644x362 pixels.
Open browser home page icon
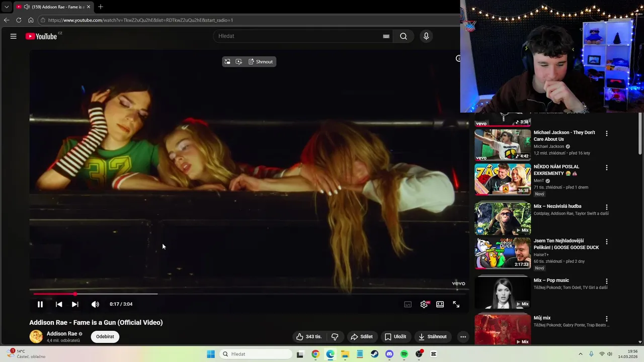(x=31, y=20)
